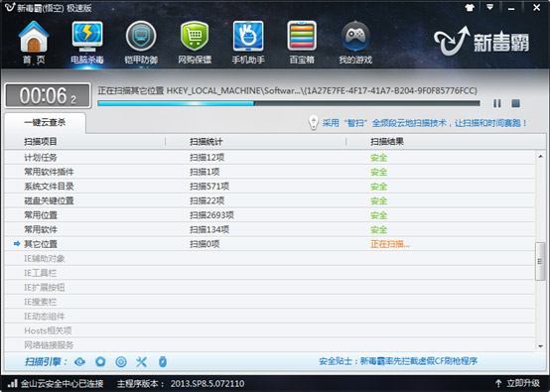Open the 安全贴士 security tip link
The image size is (550, 392).
[398, 361]
